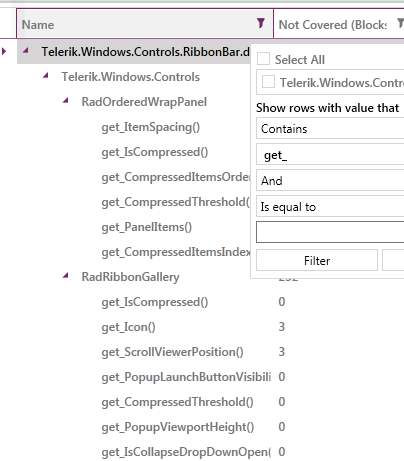
Task: Select the Telerik.Windows.Controls row
Action: click(x=131, y=77)
